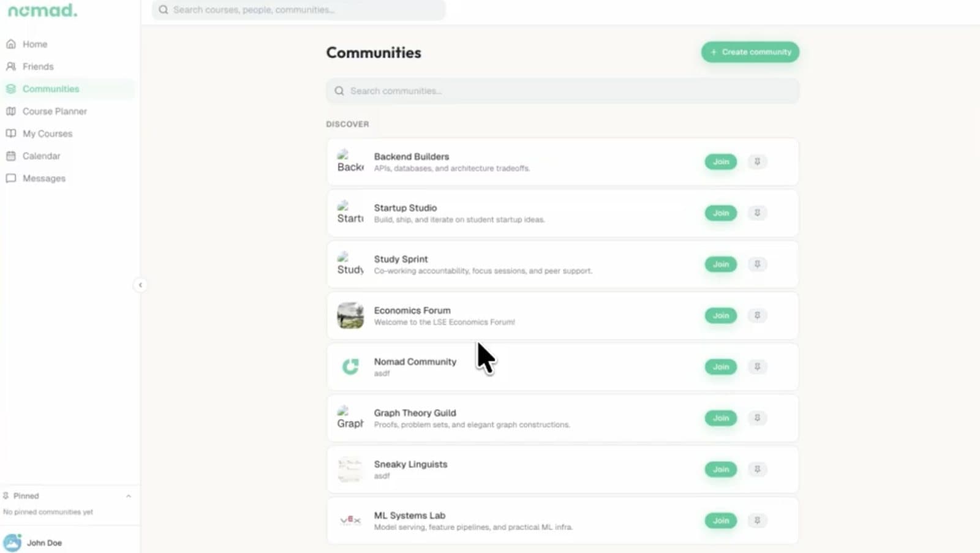Screen dimensions: 980x553
Task: Collapse the Pinned section
Action: point(129,496)
